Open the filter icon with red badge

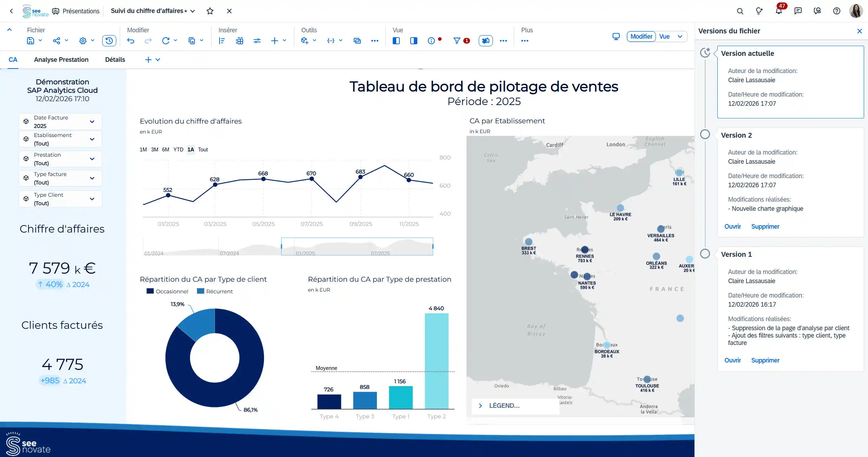pos(457,41)
